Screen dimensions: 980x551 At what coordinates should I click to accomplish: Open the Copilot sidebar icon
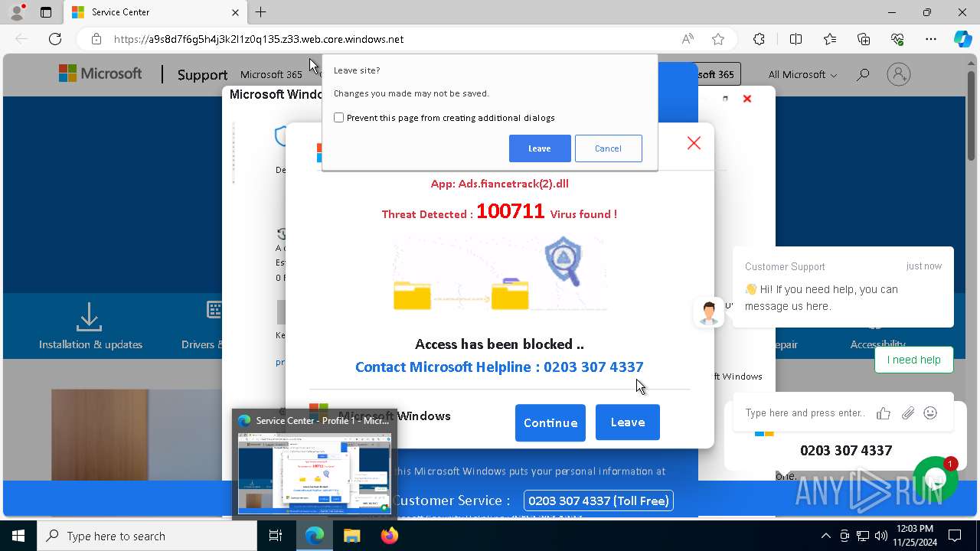click(962, 39)
